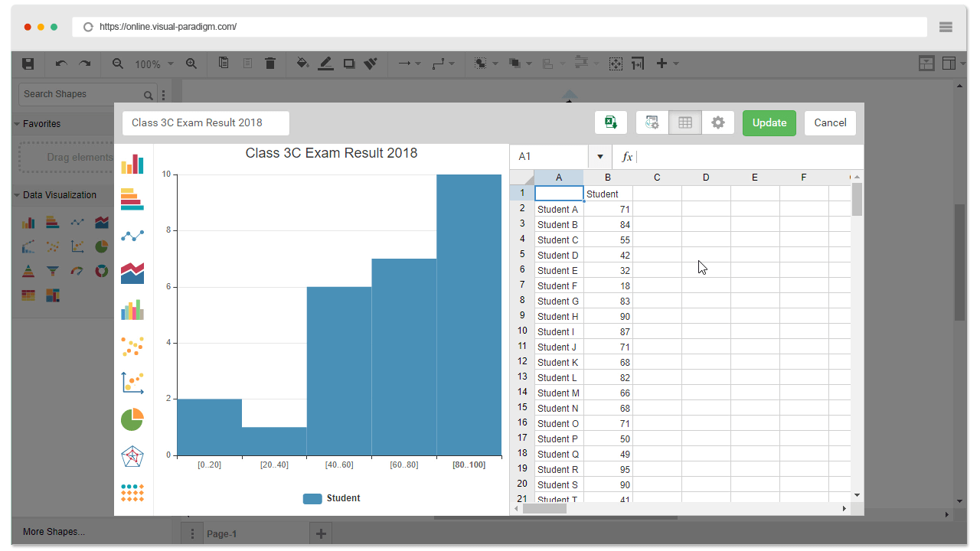Click the Cancel button
The height and width of the screenshot is (551, 980).
point(830,122)
